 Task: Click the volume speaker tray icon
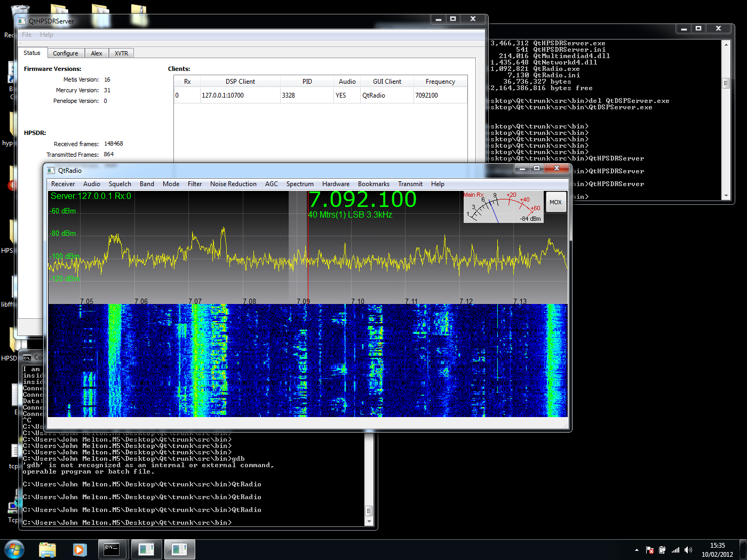click(688, 550)
